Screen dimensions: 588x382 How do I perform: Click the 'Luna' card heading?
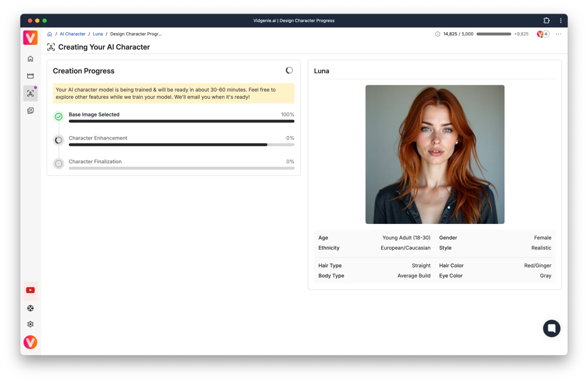322,71
